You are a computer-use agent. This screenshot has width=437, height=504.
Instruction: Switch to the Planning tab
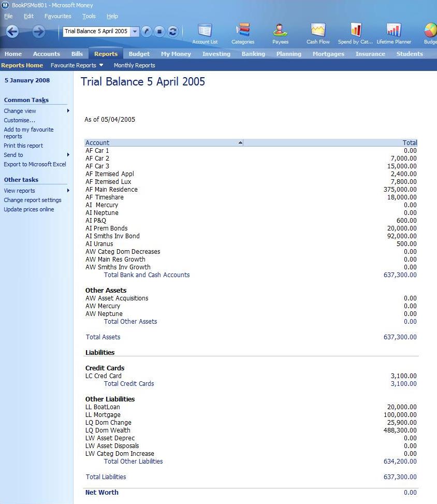coord(289,54)
